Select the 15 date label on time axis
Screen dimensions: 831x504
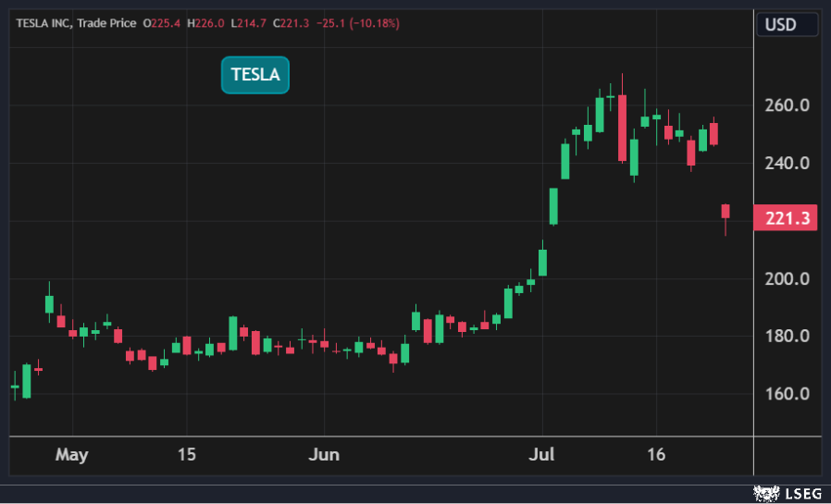(x=187, y=455)
